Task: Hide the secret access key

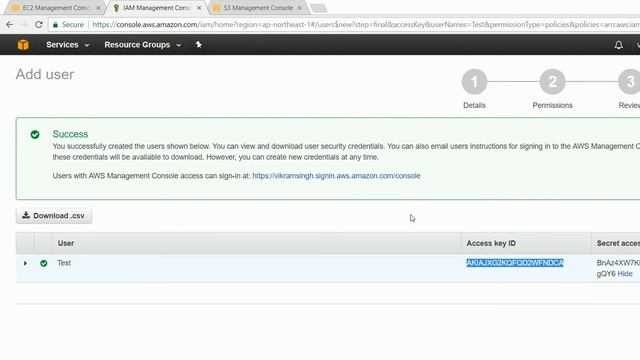Action: tap(625, 274)
